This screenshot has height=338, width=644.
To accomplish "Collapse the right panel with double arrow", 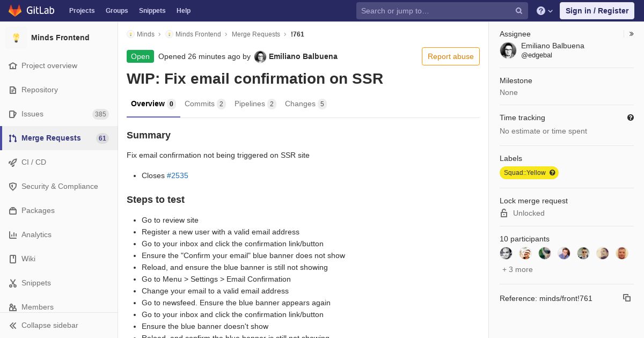I will [632, 34].
